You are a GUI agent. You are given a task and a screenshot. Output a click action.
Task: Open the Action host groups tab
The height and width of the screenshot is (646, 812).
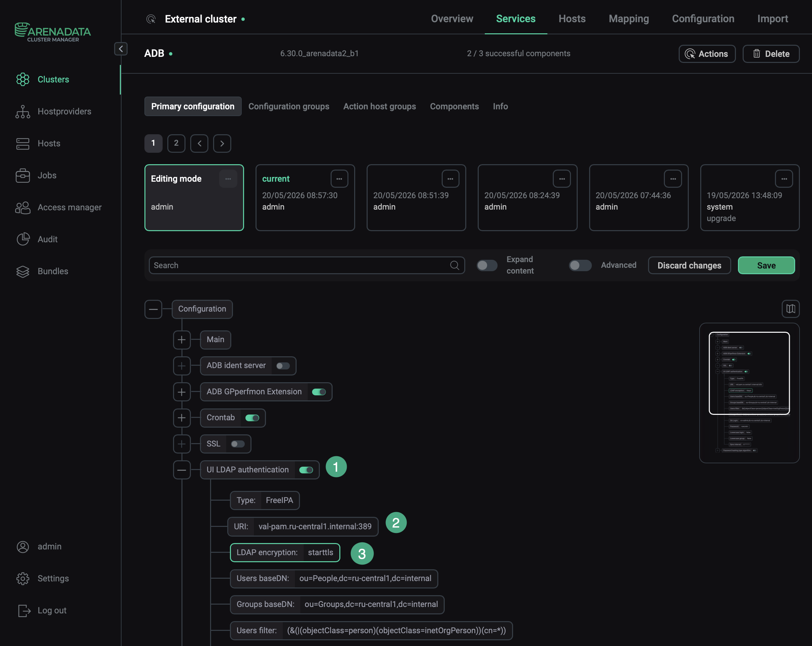tap(379, 107)
